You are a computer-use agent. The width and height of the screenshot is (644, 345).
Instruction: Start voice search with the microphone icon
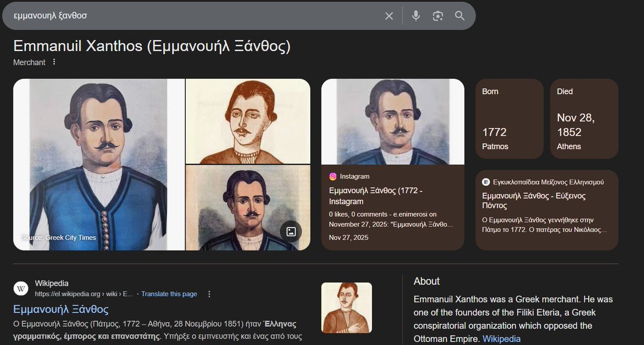pyautogui.click(x=416, y=16)
